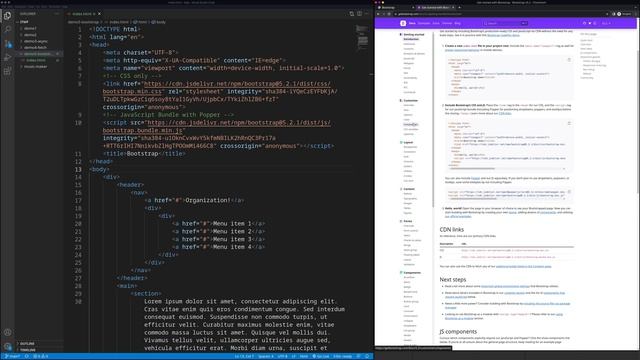Copy the first code snippet with its clipboard icon
The width and height of the screenshot is (640, 360).
569,60
